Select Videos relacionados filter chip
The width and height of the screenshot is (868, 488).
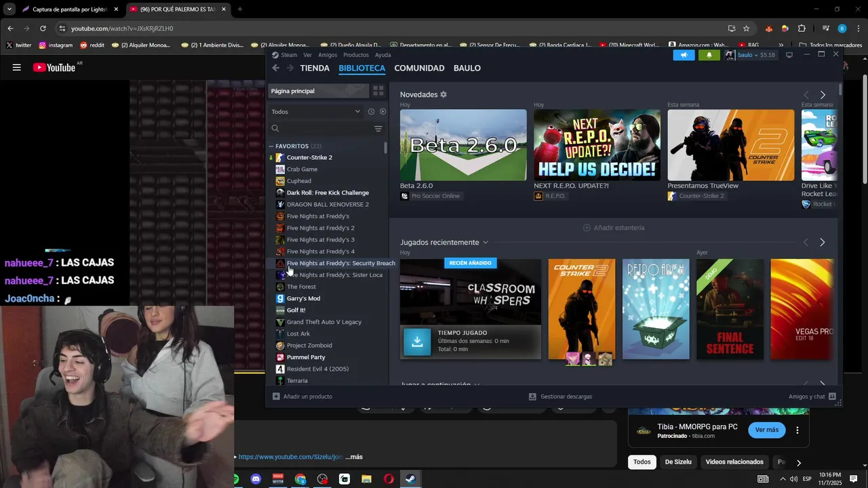734,462
